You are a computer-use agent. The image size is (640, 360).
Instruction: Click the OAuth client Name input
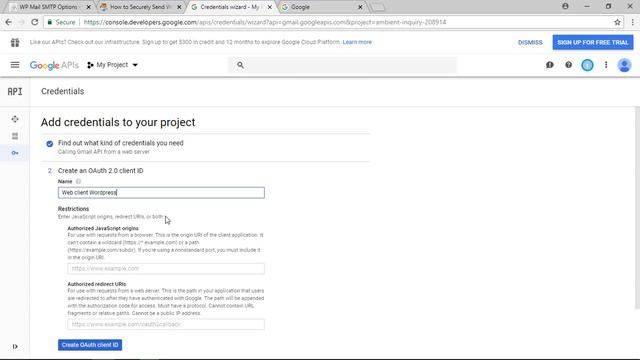[x=161, y=193]
